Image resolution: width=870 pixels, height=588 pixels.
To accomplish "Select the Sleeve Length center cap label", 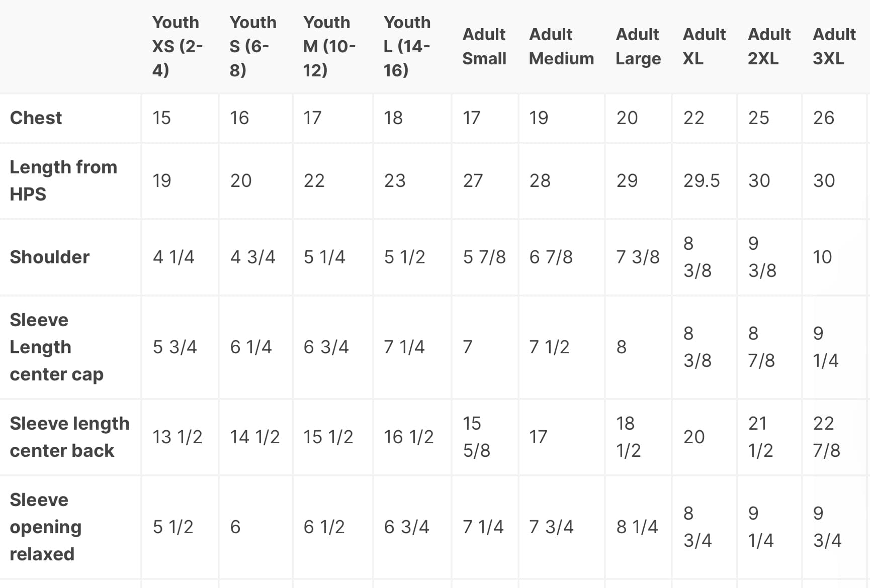I will (56, 347).
